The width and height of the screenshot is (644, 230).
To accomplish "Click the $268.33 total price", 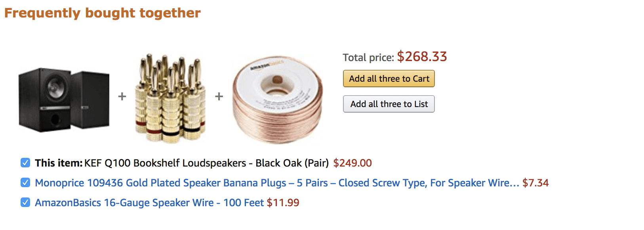I will point(422,56).
